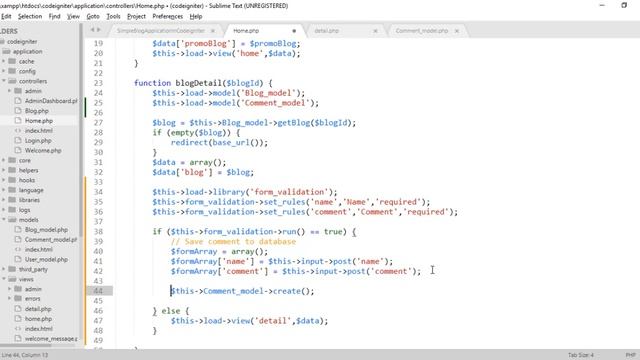Open index.html under controllers in sidebar
The image size is (640, 360).
[38, 131]
